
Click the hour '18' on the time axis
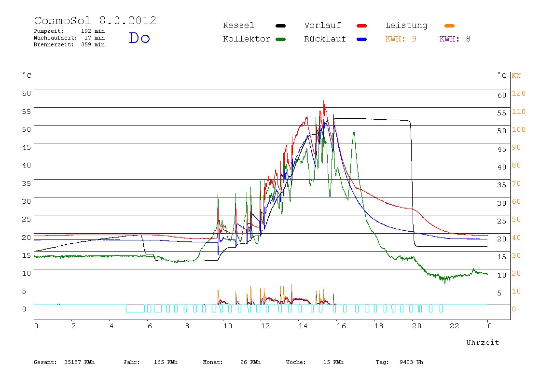point(379,326)
